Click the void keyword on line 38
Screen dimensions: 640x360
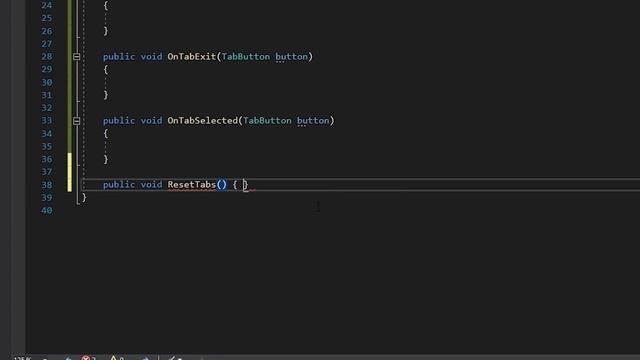(x=151, y=184)
